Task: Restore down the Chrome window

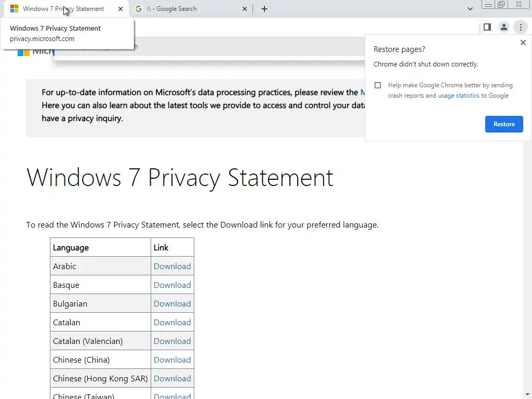Action: click(x=501, y=4)
